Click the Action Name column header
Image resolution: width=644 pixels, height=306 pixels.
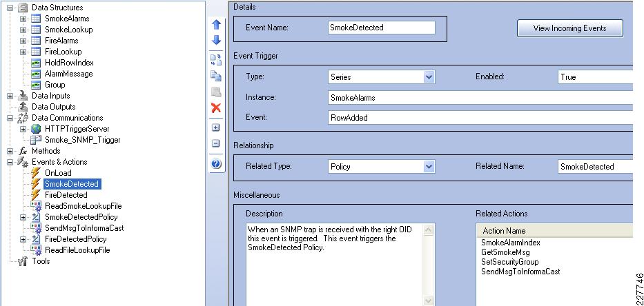pyautogui.click(x=554, y=230)
